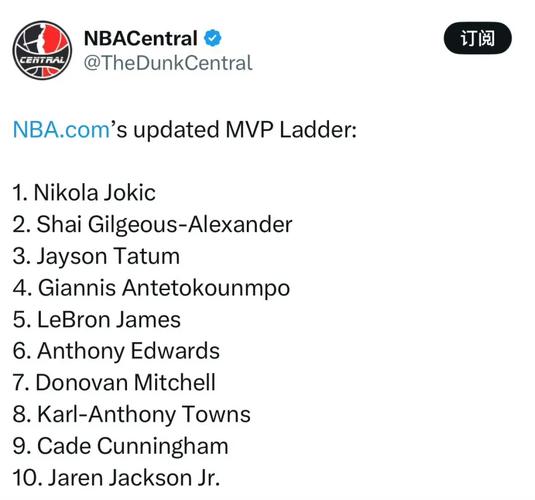Viewport: 535px width, 500px height.
Task: Select the LeBron James entry
Action: click(97, 320)
